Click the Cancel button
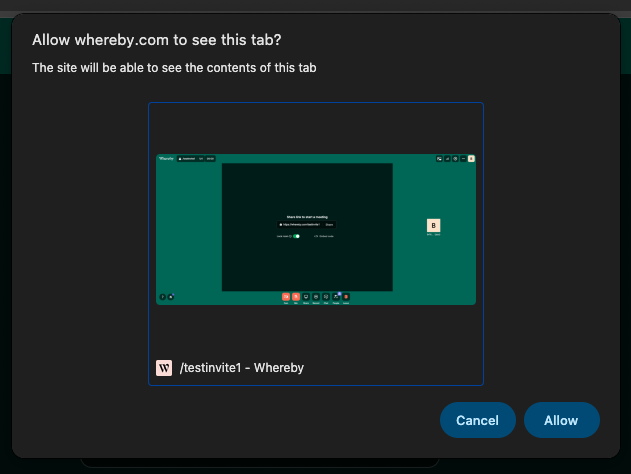The image size is (631, 474). point(477,420)
